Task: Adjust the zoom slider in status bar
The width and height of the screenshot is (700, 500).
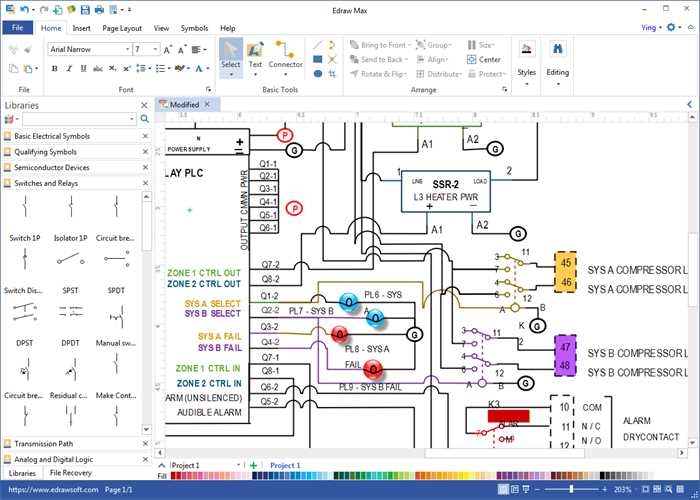Action: pos(571,490)
